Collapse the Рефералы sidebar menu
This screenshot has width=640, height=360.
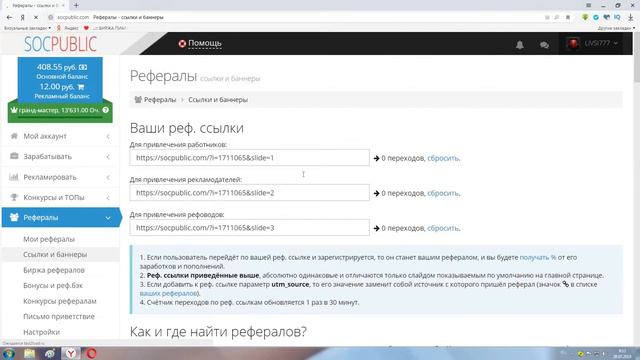click(x=61, y=218)
